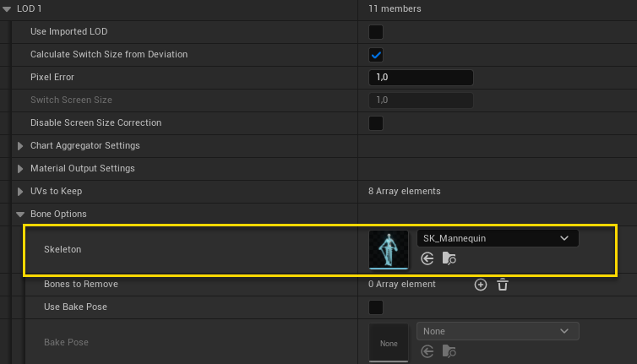Click the SK_Mannequin skeleton thumbnail
The height and width of the screenshot is (364, 637).
point(389,250)
